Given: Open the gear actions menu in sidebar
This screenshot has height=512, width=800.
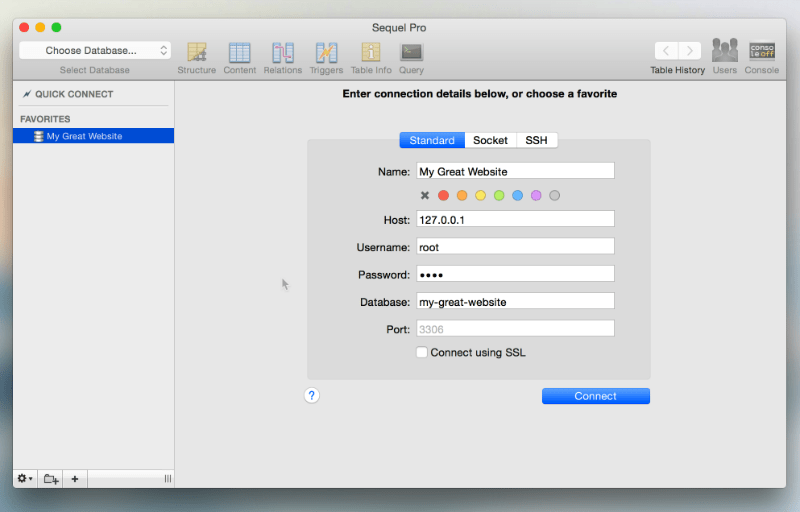Looking at the screenshot, I should point(25,479).
